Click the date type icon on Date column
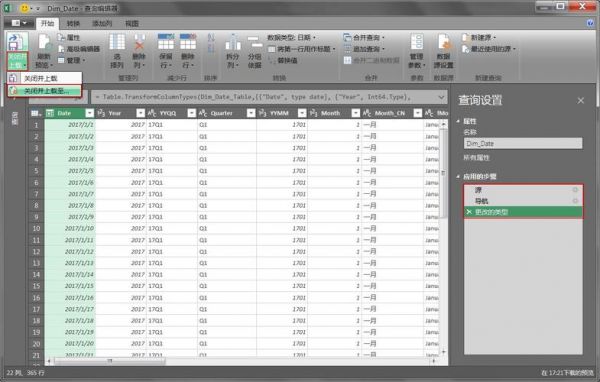The height and width of the screenshot is (382, 600). tap(50, 113)
